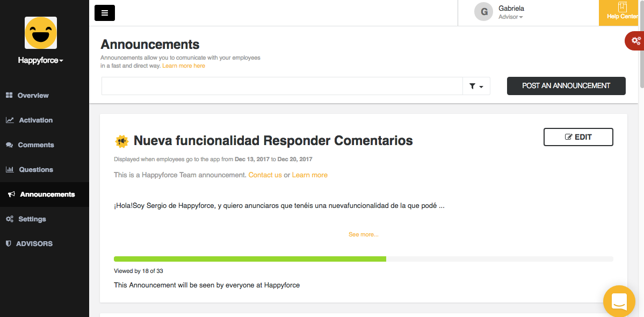This screenshot has height=317, width=644.
Task: Click the ADVISORS shield icon
Action: 9,243
